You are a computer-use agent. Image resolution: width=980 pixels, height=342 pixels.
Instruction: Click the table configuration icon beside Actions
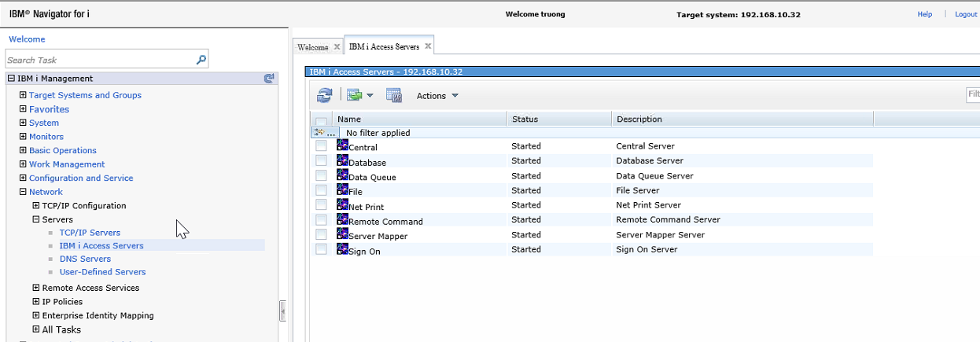click(x=394, y=95)
